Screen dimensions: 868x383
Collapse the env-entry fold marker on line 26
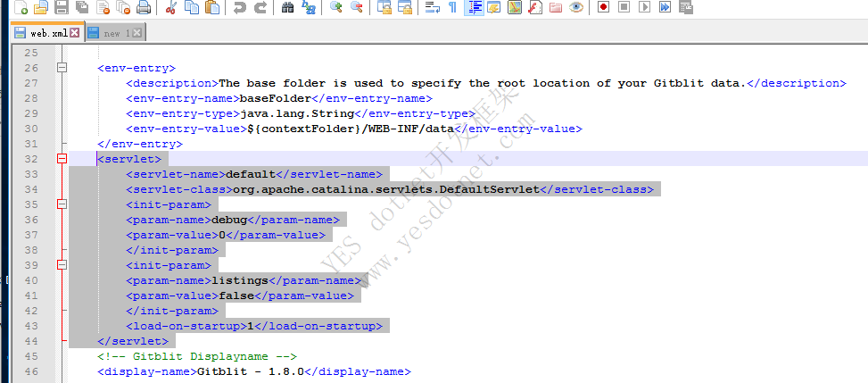click(x=62, y=68)
